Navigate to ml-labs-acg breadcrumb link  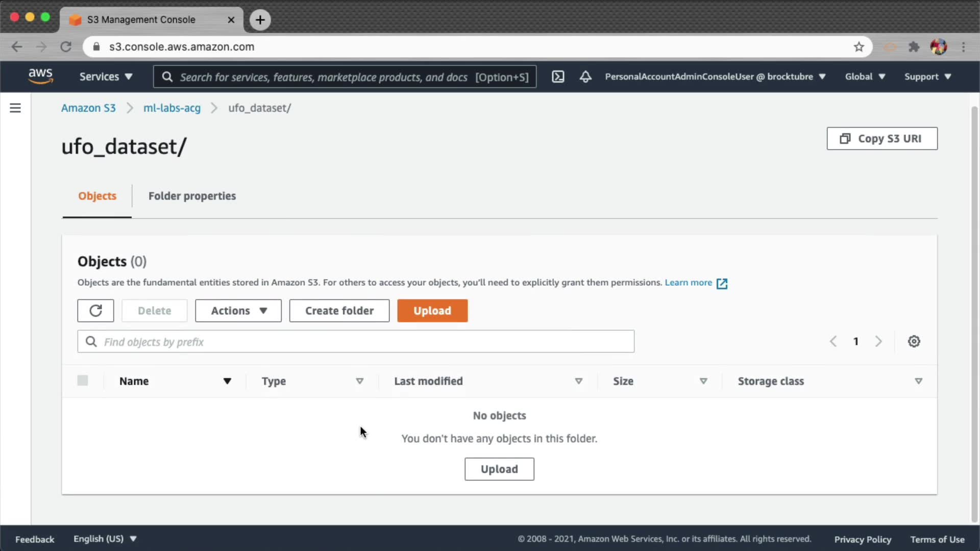tap(172, 108)
